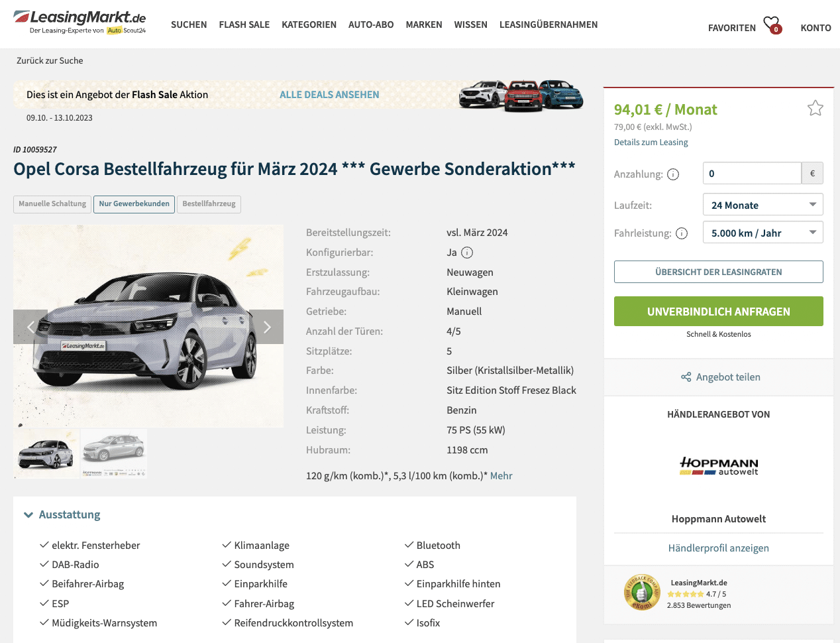The height and width of the screenshot is (643, 840).
Task: Click the Bestellfahrzeug tag
Action: tap(209, 204)
